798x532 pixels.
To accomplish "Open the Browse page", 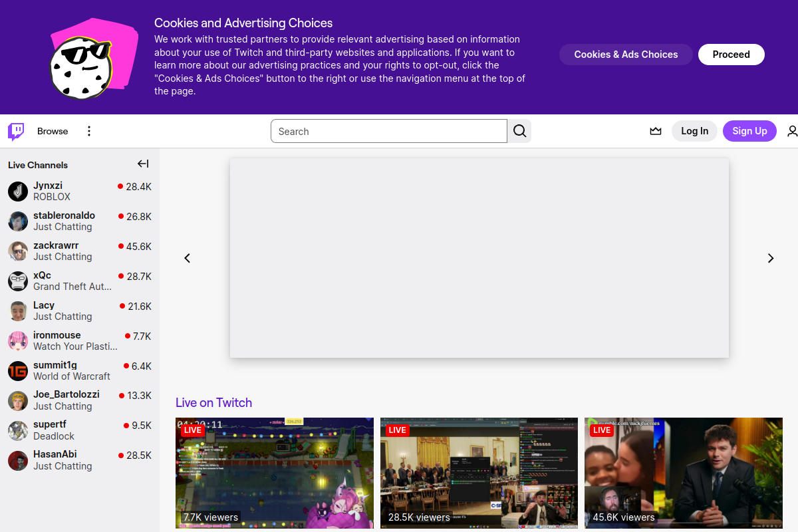I will point(53,131).
